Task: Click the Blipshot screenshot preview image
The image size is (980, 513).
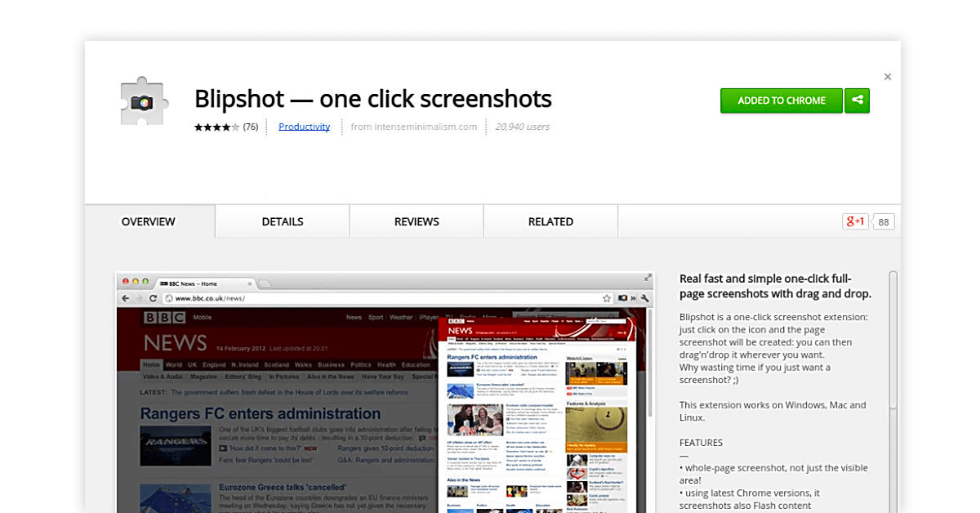Action: tap(385, 392)
